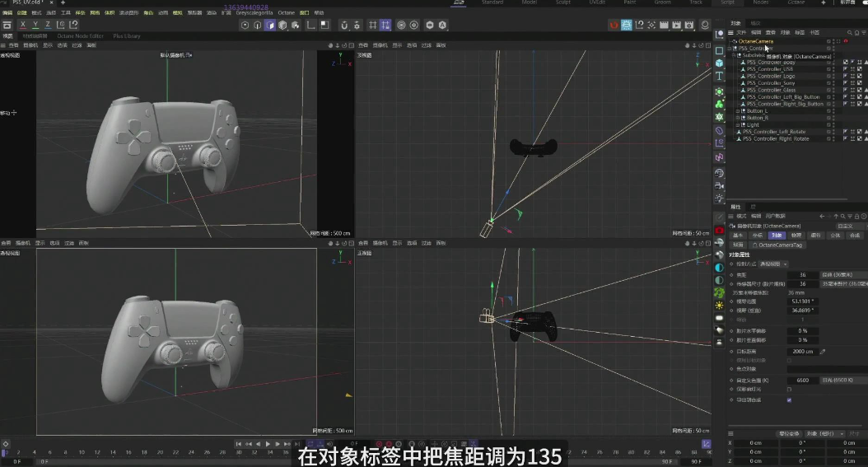Image resolution: width=868 pixels, height=467 pixels.
Task: Click the red Octane camera shelf icon
Action: point(719,230)
